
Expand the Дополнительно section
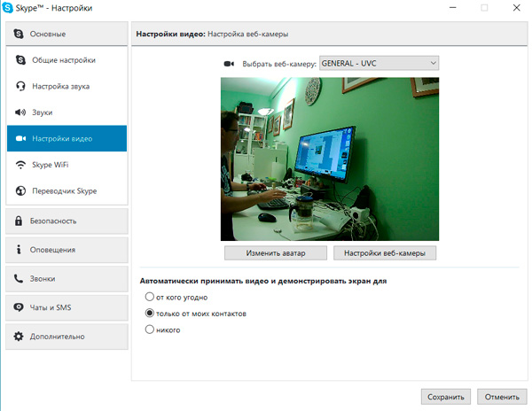click(x=66, y=337)
